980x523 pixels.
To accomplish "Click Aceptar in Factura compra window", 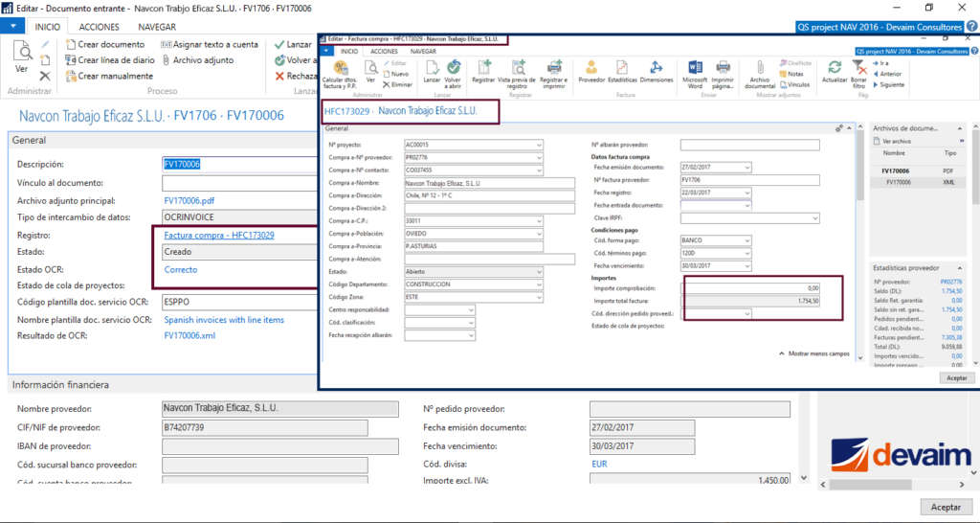I will pyautogui.click(x=956, y=377).
